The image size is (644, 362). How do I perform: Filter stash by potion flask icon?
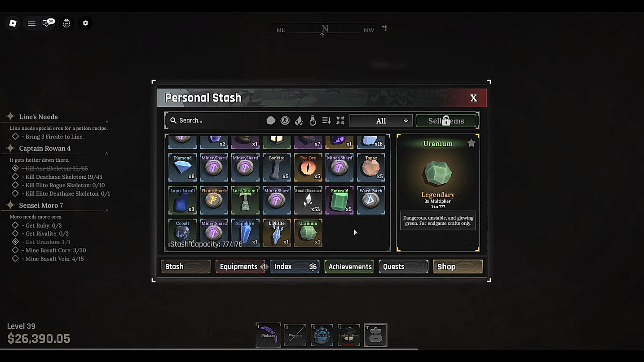pos(313,120)
